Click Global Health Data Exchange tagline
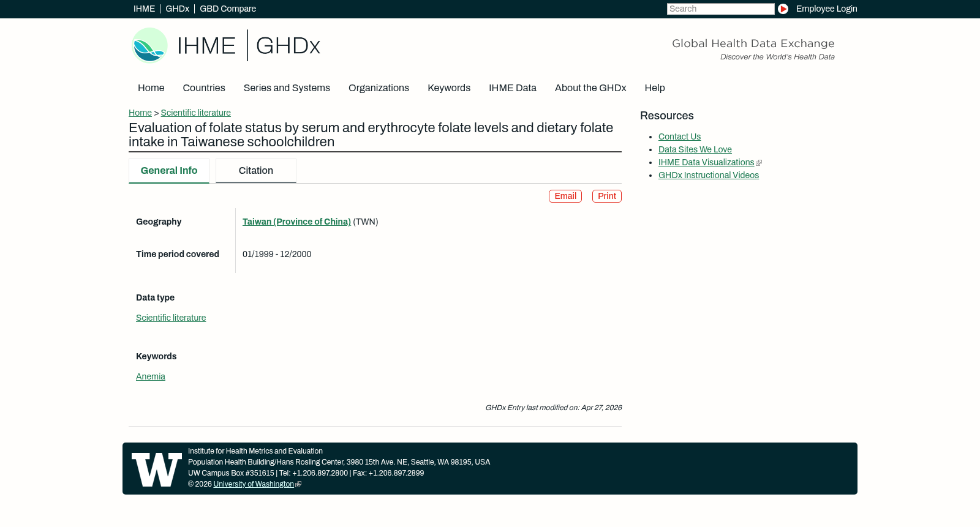 753,43
